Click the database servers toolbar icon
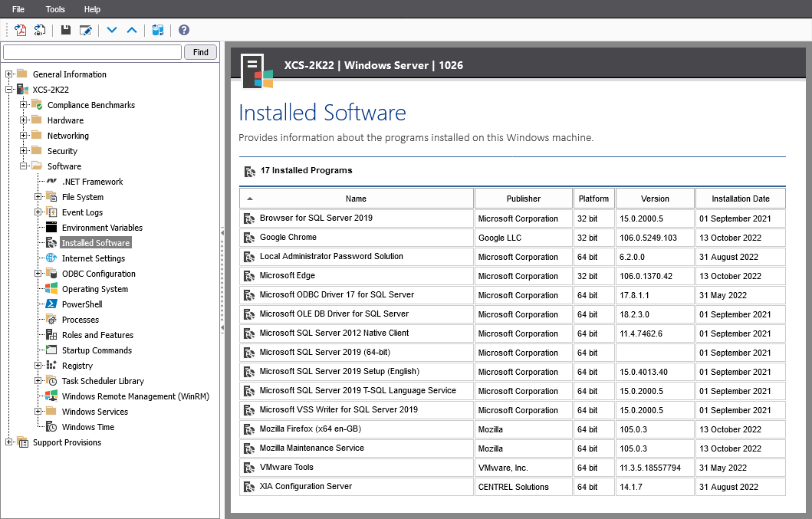 pos(158,30)
